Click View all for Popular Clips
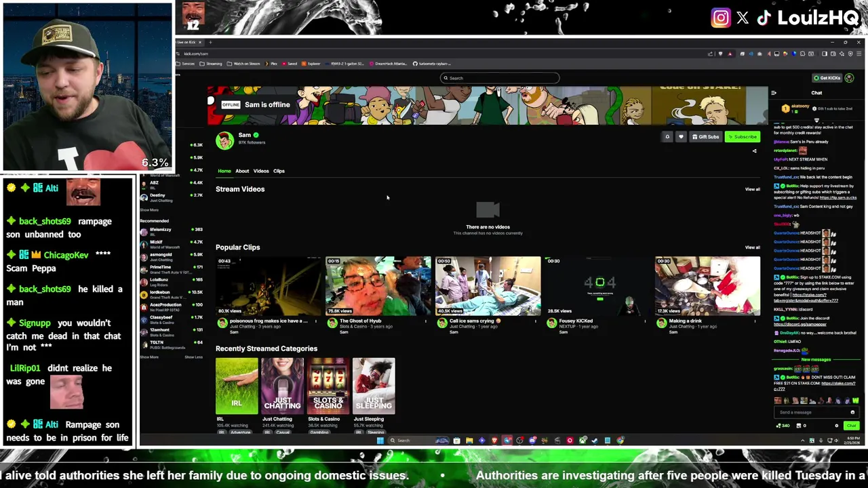The height and width of the screenshot is (488, 868). tap(753, 247)
